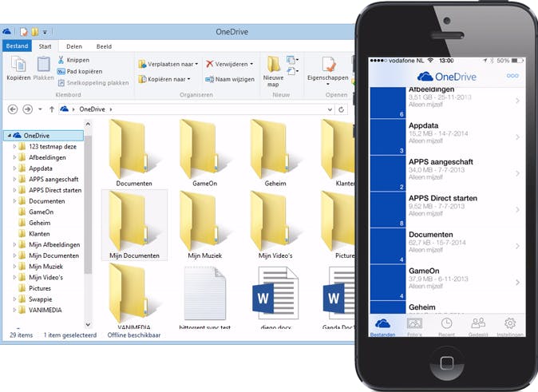Screen dimensions: 538x392
Task: Collapse the OneDrive tree node
Action: coord(10,136)
